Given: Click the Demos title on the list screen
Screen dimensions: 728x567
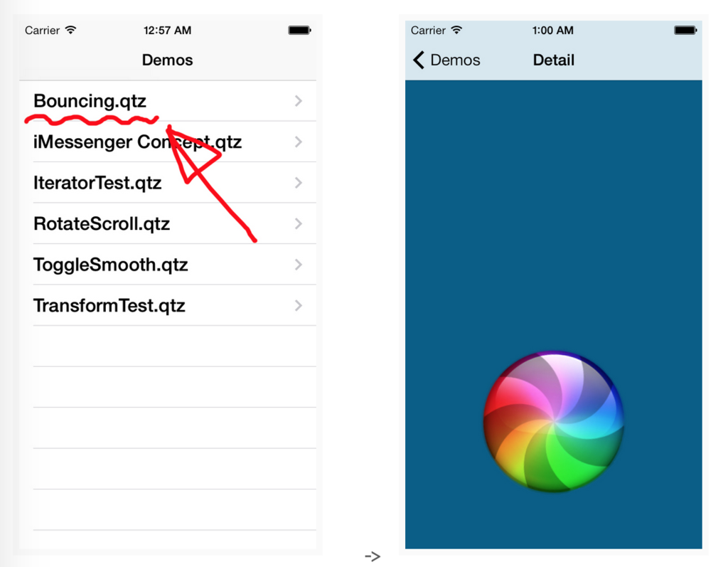Looking at the screenshot, I should point(167,60).
